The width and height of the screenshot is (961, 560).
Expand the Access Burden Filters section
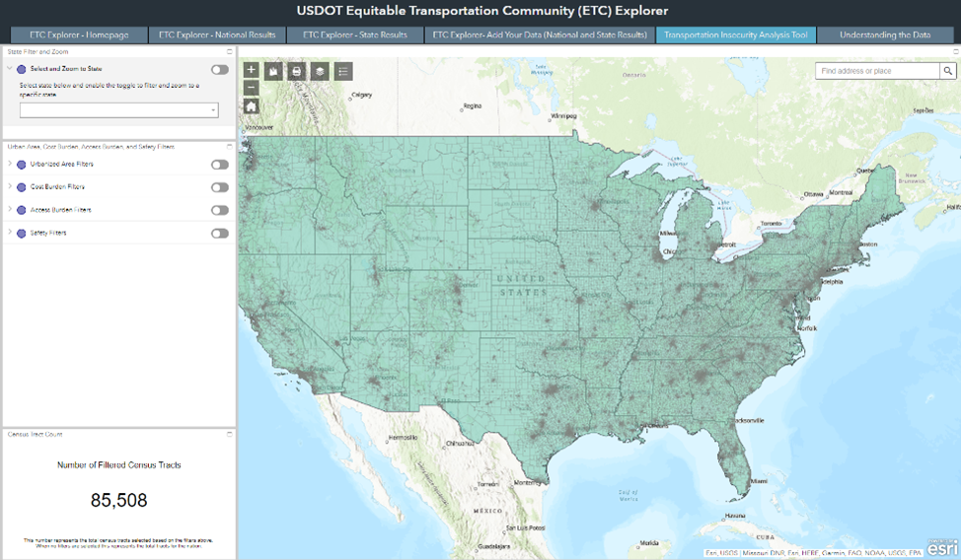(10, 209)
